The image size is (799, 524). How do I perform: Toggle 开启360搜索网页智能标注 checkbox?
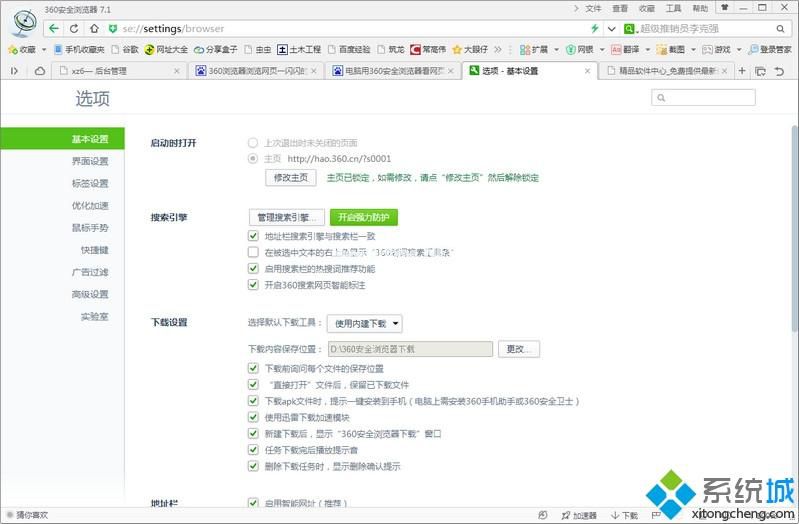(x=253, y=284)
